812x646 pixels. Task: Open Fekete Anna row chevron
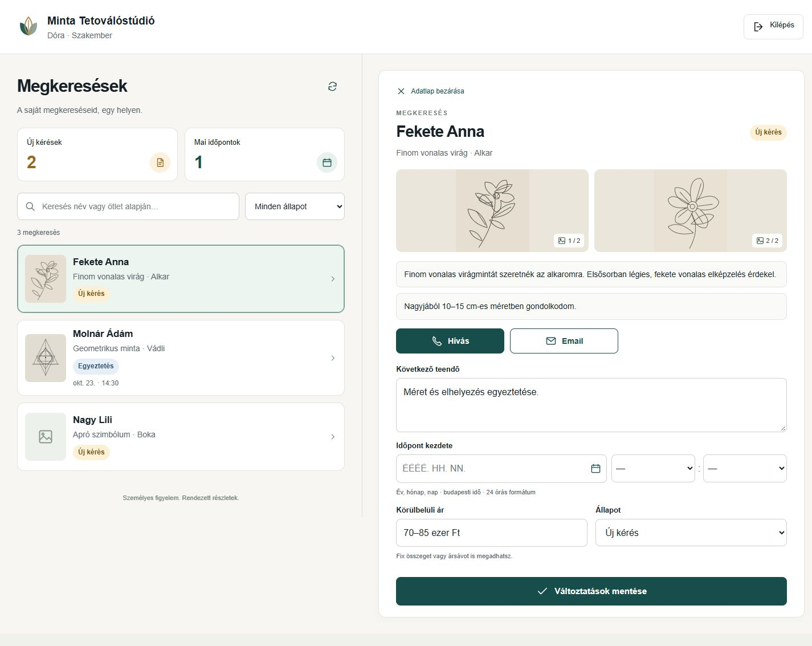tap(333, 279)
